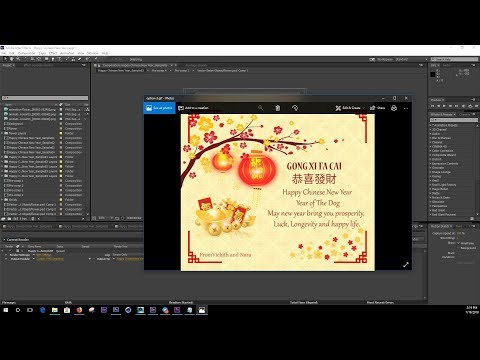
Task: Click the Best Settings render link
Action: 44,255
